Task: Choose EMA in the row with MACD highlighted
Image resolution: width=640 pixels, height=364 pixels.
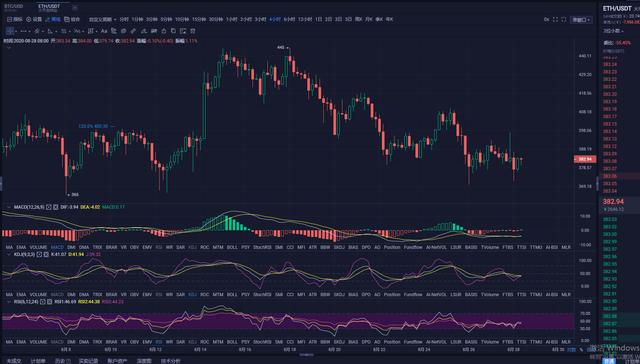Action: point(21,247)
